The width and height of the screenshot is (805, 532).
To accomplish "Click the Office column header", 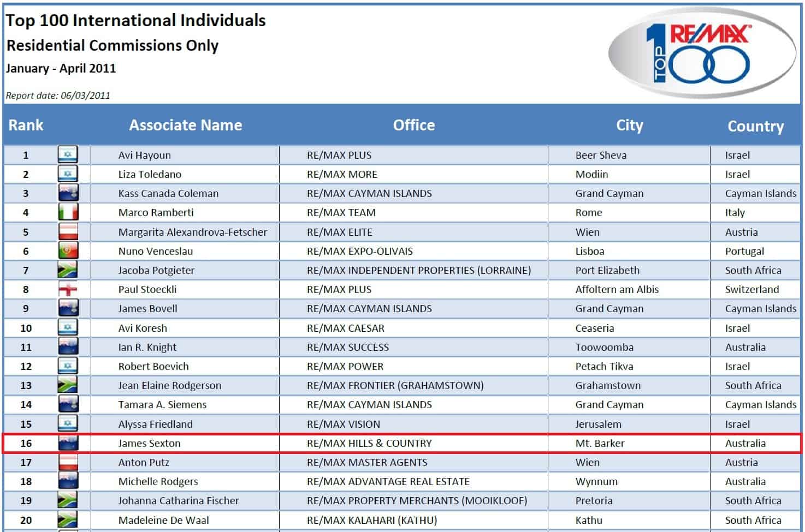I will (413, 125).
